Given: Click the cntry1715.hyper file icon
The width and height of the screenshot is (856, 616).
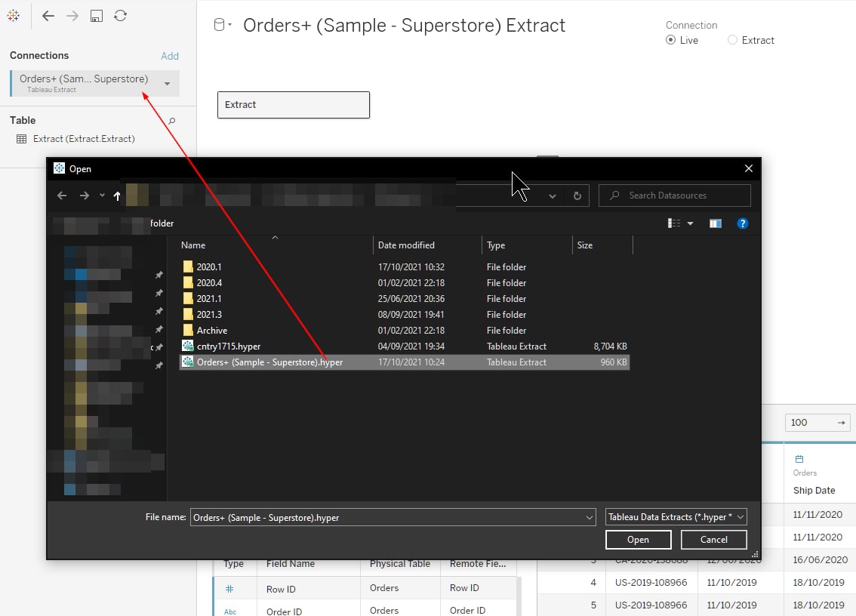Looking at the screenshot, I should click(188, 346).
